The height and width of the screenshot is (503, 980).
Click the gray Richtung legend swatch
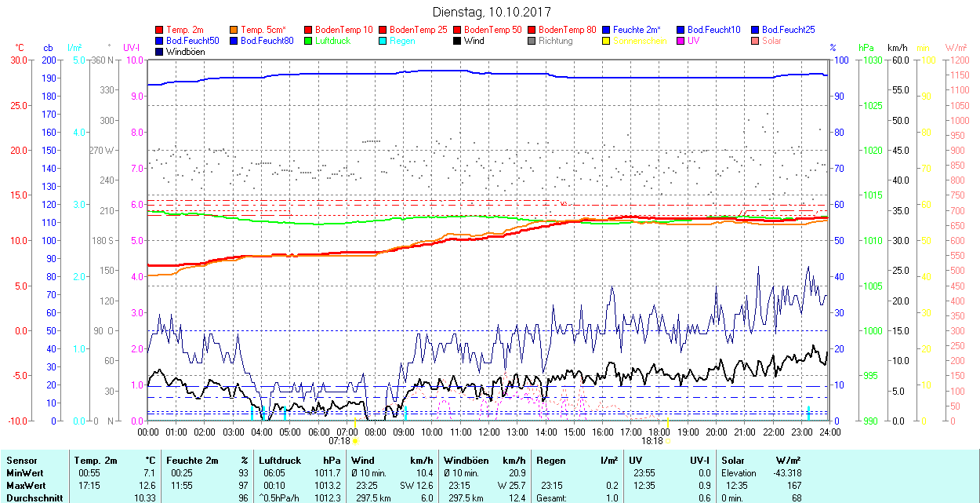coord(532,41)
